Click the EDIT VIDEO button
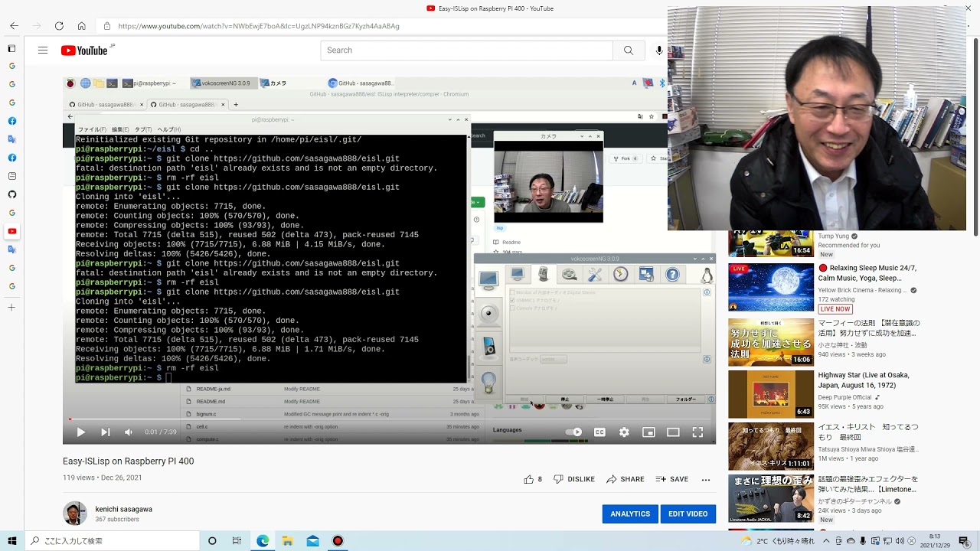The width and height of the screenshot is (980, 551). (688, 514)
